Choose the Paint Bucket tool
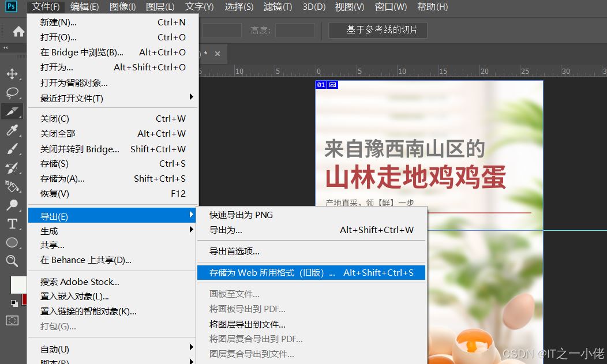This screenshot has width=607, height=364. point(12,186)
